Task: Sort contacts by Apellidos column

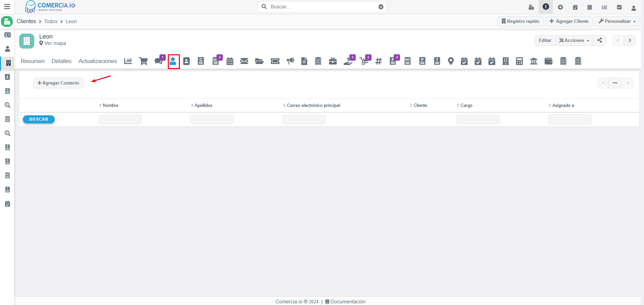Action: (202, 105)
